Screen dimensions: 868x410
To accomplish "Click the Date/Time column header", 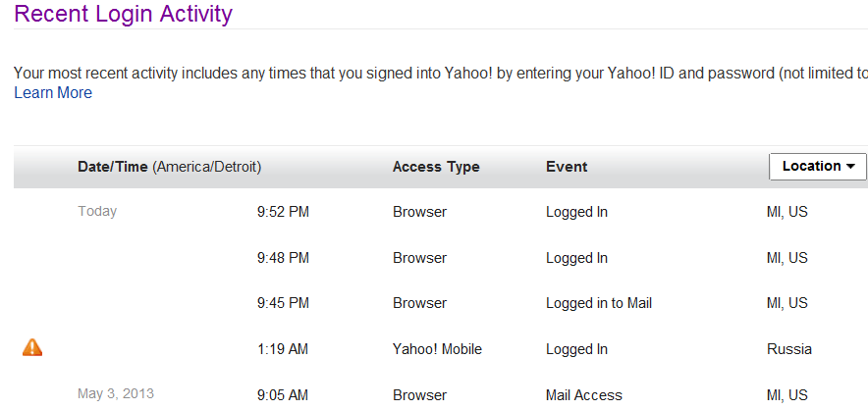I will tap(113, 167).
